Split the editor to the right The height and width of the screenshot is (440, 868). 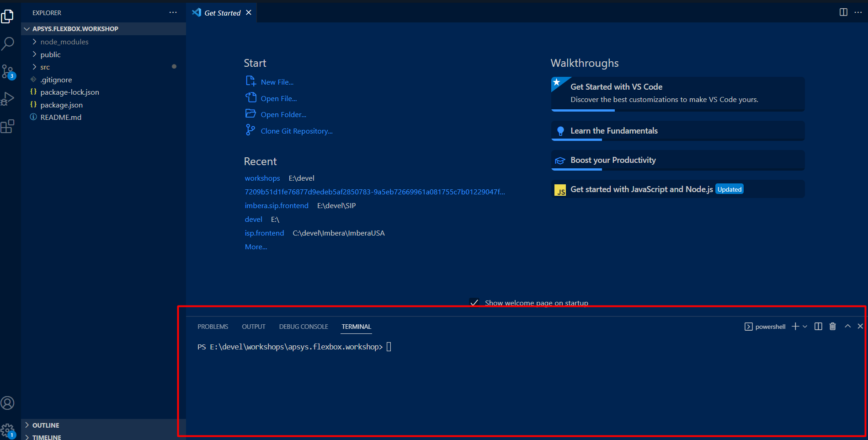click(x=843, y=12)
